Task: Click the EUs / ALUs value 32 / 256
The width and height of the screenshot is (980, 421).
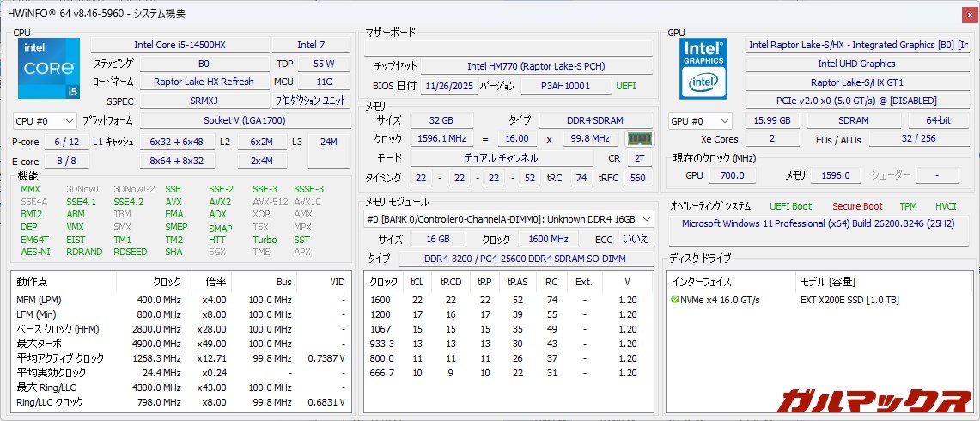Action: pos(919,139)
